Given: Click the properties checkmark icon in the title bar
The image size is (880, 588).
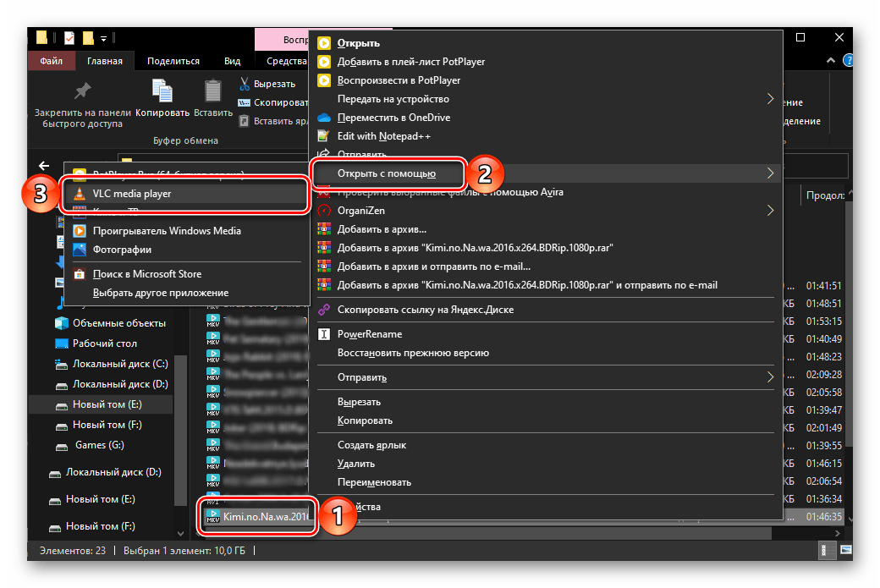Looking at the screenshot, I should pos(69,38).
